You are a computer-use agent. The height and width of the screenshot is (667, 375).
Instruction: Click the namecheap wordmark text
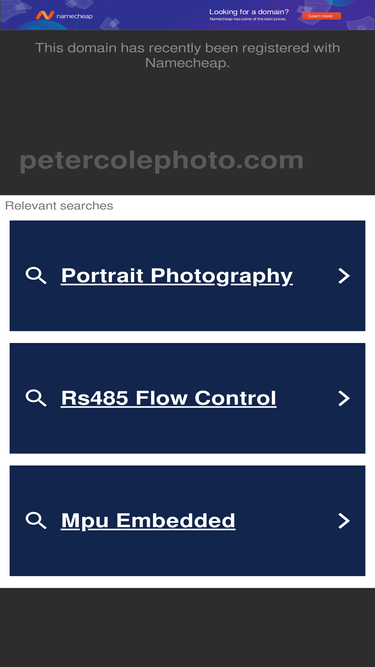(x=74, y=16)
